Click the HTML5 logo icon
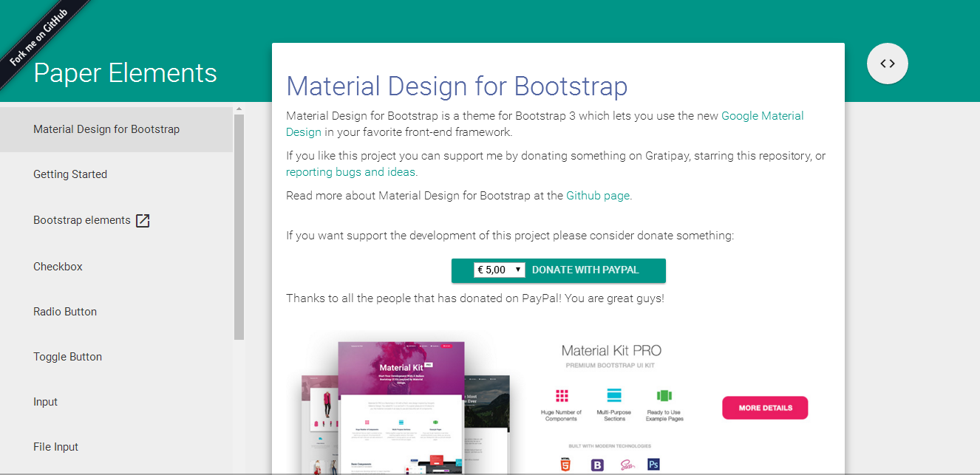The width and height of the screenshot is (980, 475). 566,465
